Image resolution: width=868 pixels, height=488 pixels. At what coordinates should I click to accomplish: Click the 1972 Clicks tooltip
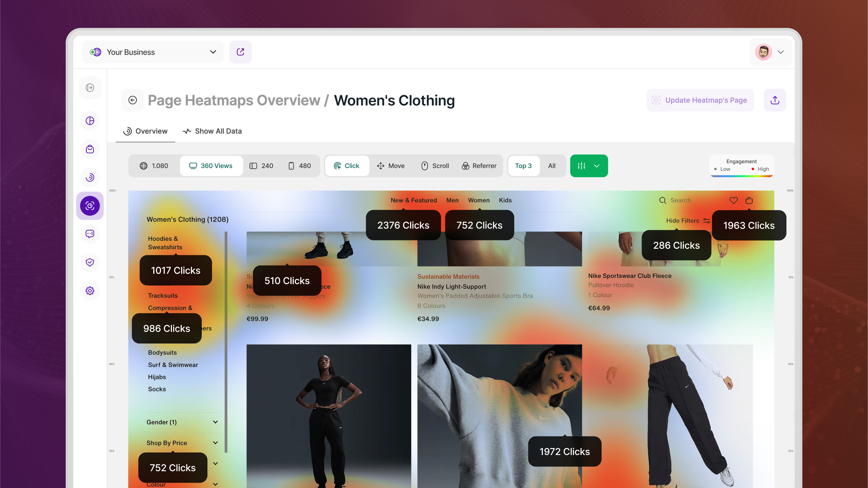click(x=564, y=451)
